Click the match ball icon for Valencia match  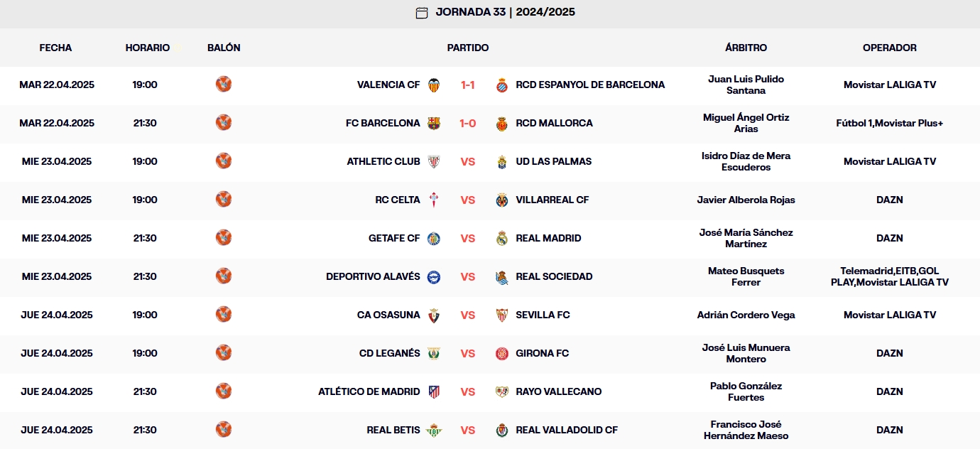(x=224, y=85)
